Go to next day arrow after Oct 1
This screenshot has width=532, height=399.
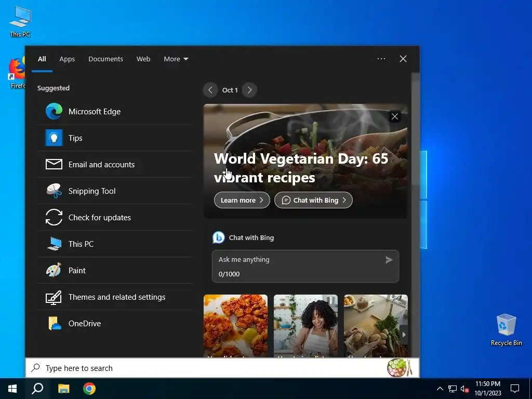click(x=250, y=90)
